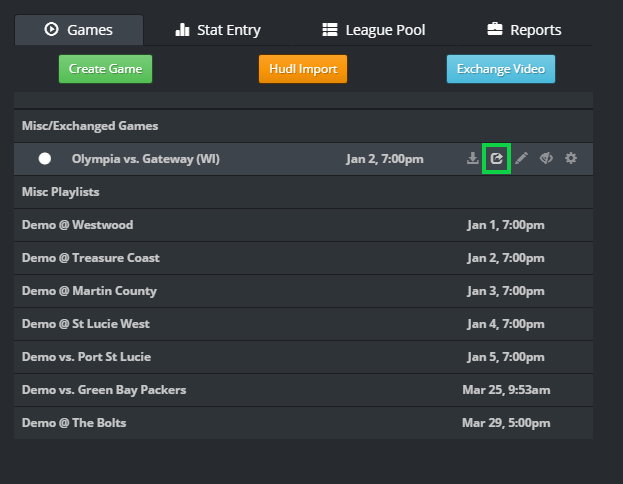Click the blue Exchange Video button
Viewport: 623px width, 484px height.
pyautogui.click(x=501, y=69)
